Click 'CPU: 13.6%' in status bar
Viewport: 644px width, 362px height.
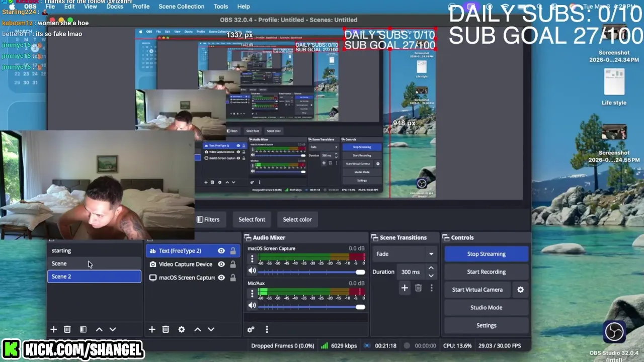457,346
